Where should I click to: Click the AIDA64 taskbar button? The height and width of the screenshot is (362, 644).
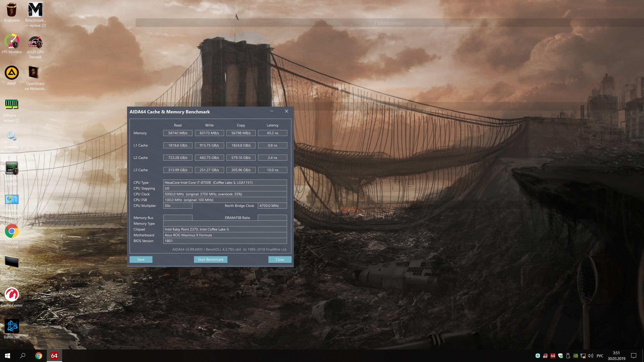point(54,356)
